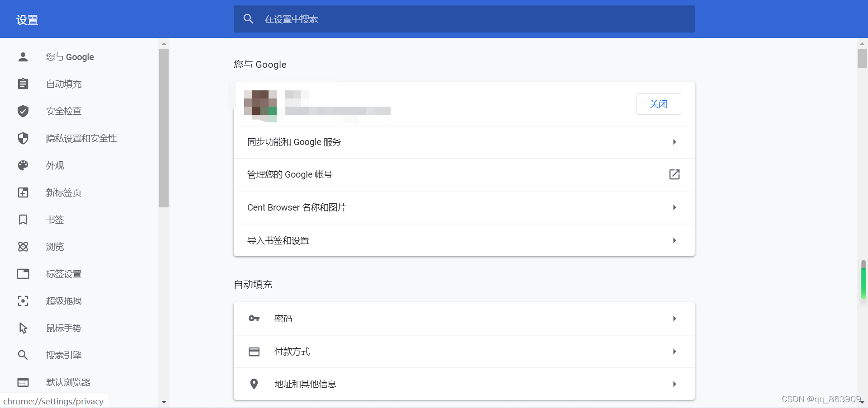Open the 付款方式 row arrow
The height and width of the screenshot is (408, 868).
(x=675, y=352)
